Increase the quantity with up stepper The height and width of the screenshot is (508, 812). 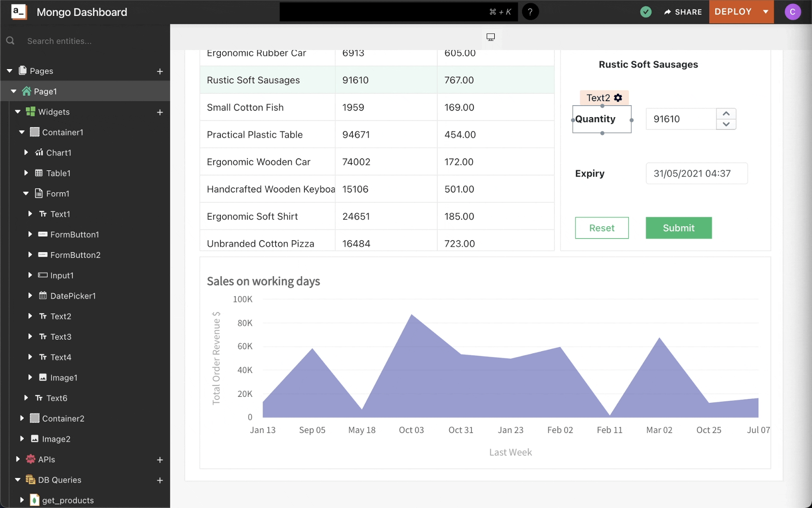726,114
